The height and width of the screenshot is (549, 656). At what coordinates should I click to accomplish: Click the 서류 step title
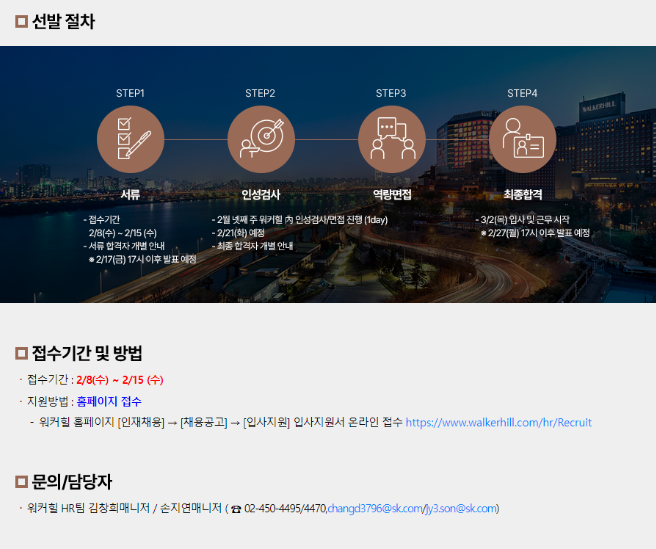[x=130, y=195]
